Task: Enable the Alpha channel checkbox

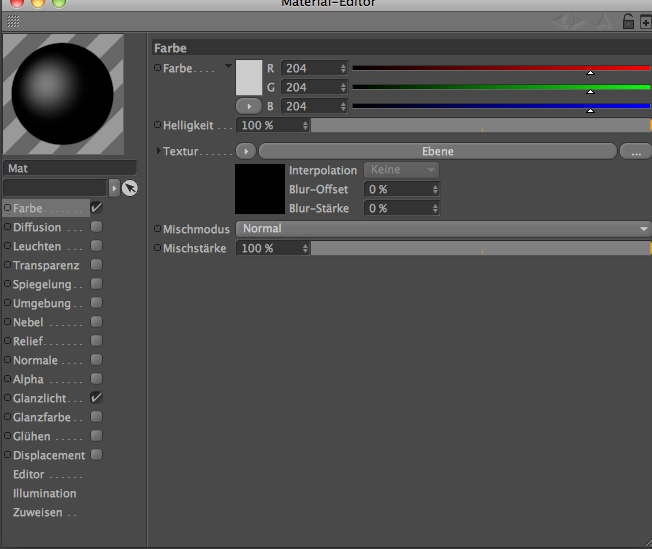Action: click(x=96, y=378)
